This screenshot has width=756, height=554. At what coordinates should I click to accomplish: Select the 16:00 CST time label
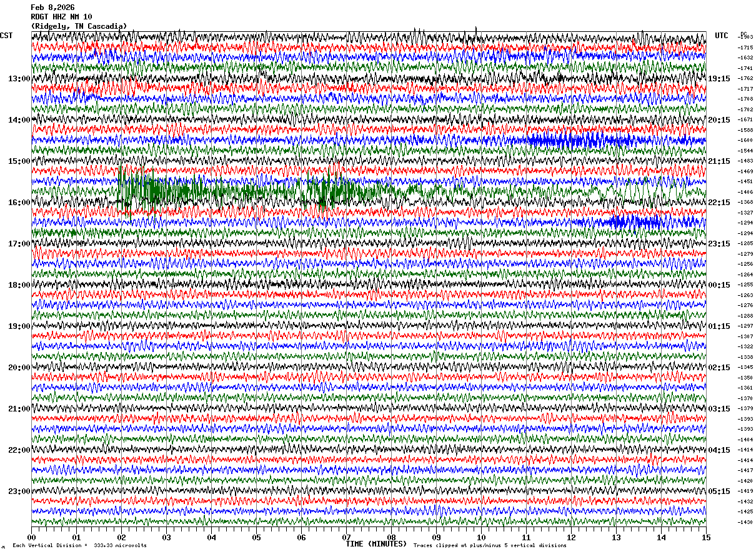(x=19, y=203)
